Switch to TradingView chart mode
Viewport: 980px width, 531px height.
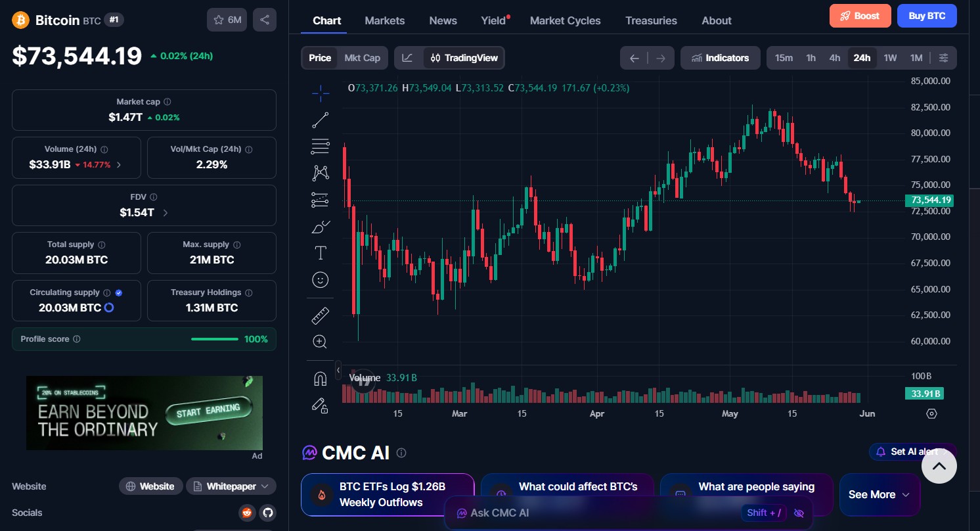[464, 58]
